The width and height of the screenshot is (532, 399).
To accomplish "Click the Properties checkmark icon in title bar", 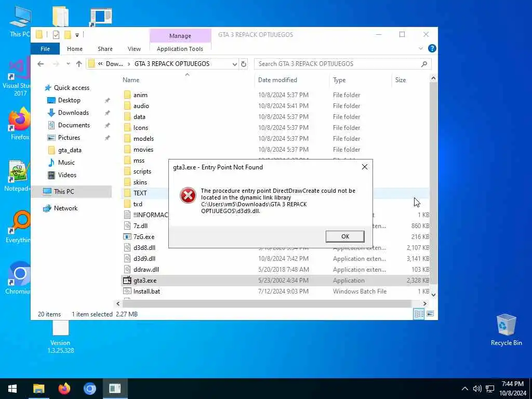I will pyautogui.click(x=56, y=35).
